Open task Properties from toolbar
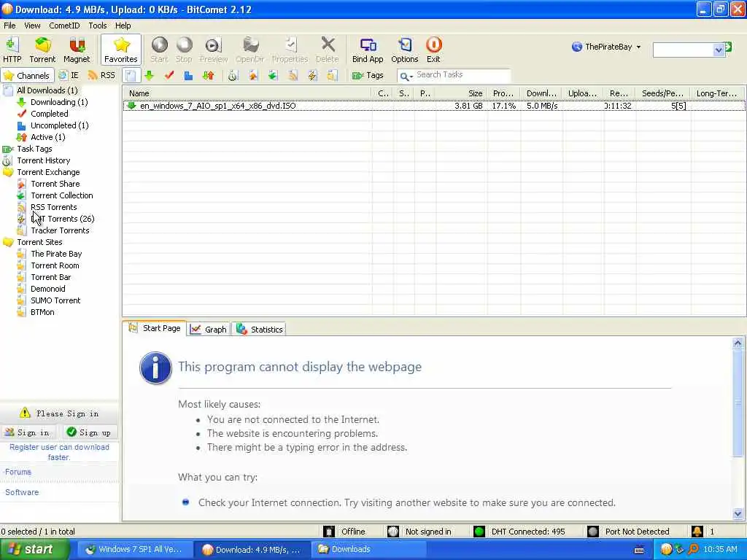 coord(290,50)
